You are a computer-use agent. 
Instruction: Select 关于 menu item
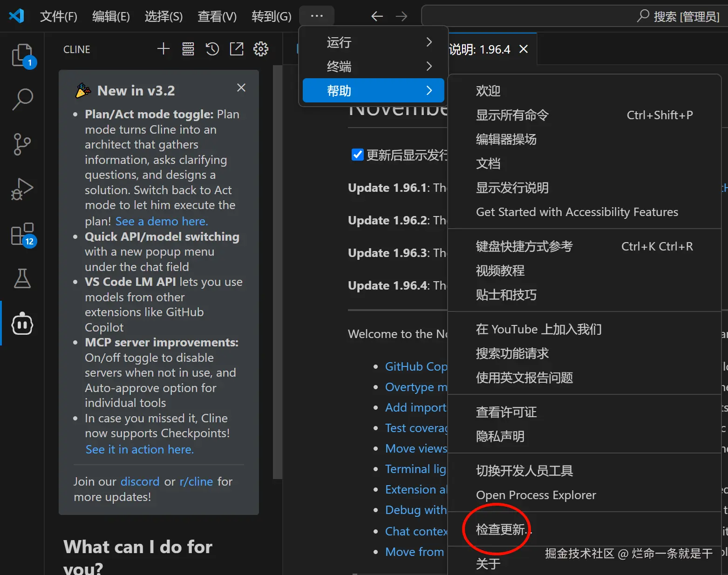click(x=585, y=564)
